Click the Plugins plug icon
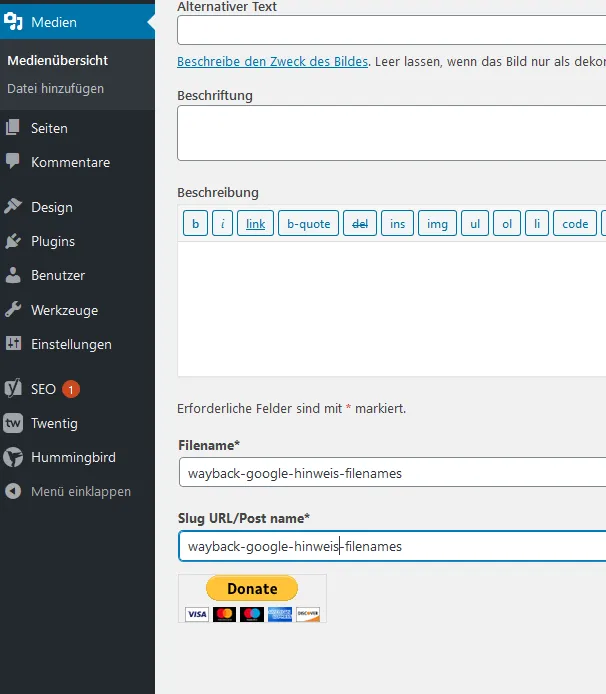This screenshot has height=694, width=606. pyautogui.click(x=13, y=241)
